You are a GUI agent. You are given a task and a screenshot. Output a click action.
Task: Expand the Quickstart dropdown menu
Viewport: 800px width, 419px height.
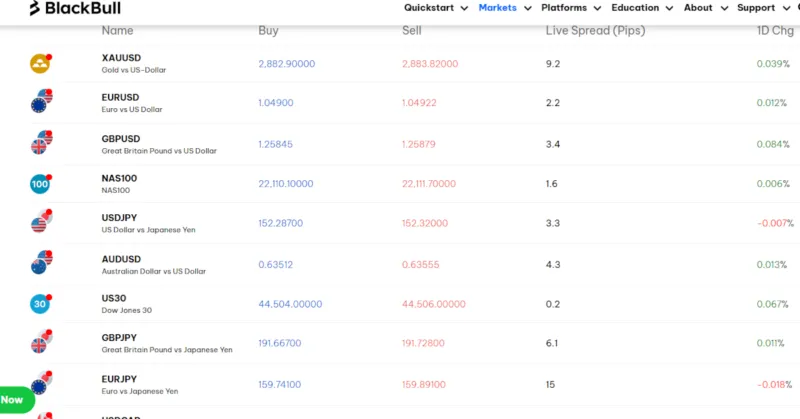pos(436,8)
